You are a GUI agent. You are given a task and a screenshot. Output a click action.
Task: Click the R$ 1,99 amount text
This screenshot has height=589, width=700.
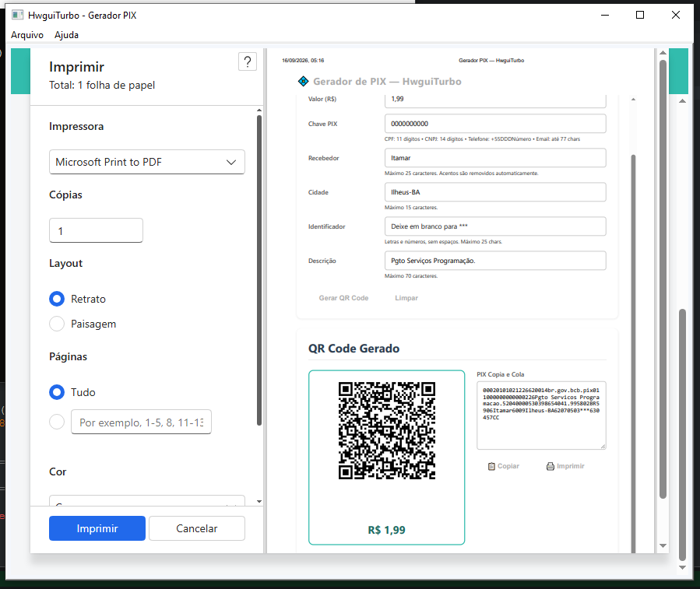387,530
